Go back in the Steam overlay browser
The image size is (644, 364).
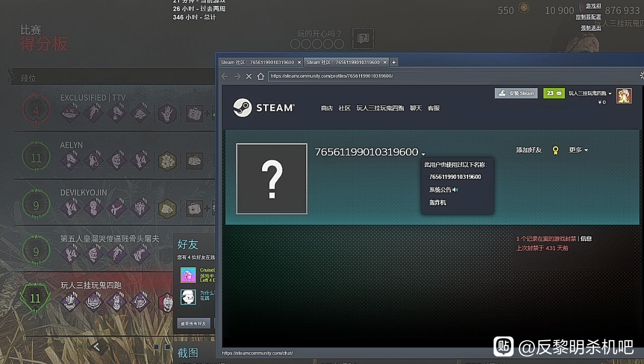click(225, 76)
